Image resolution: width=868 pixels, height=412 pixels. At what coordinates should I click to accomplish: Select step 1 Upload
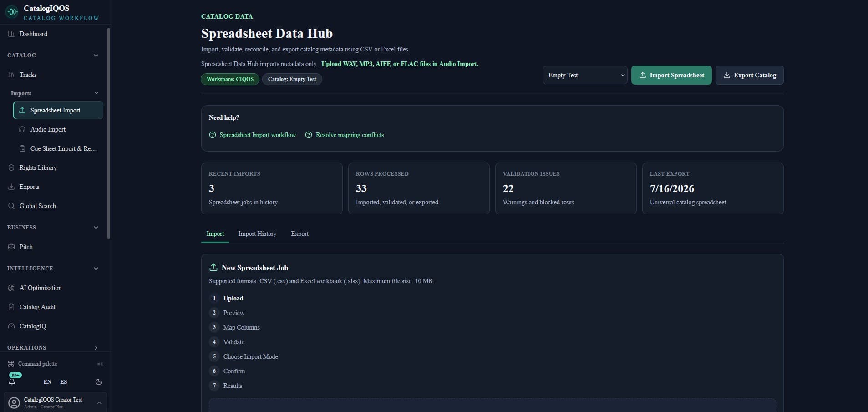tap(226, 298)
